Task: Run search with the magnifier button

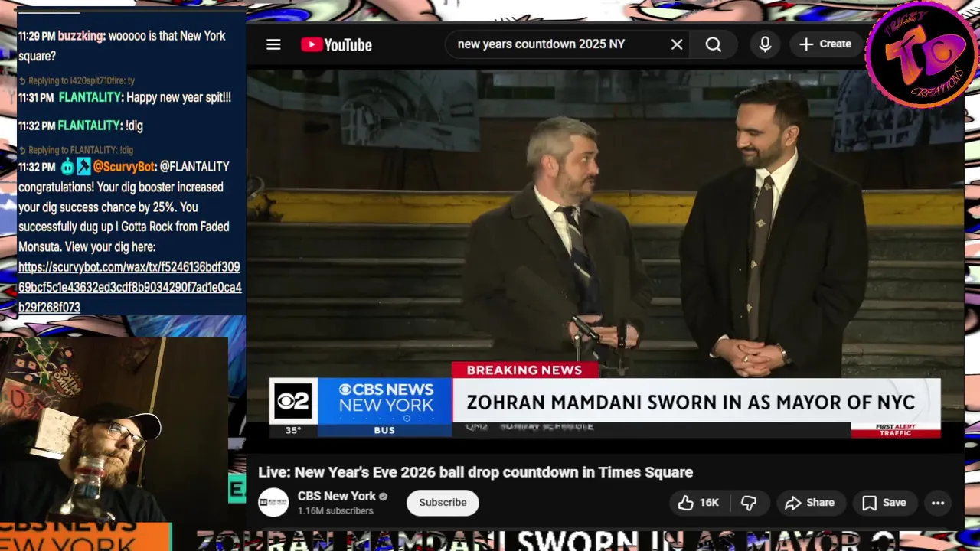Action: [714, 44]
